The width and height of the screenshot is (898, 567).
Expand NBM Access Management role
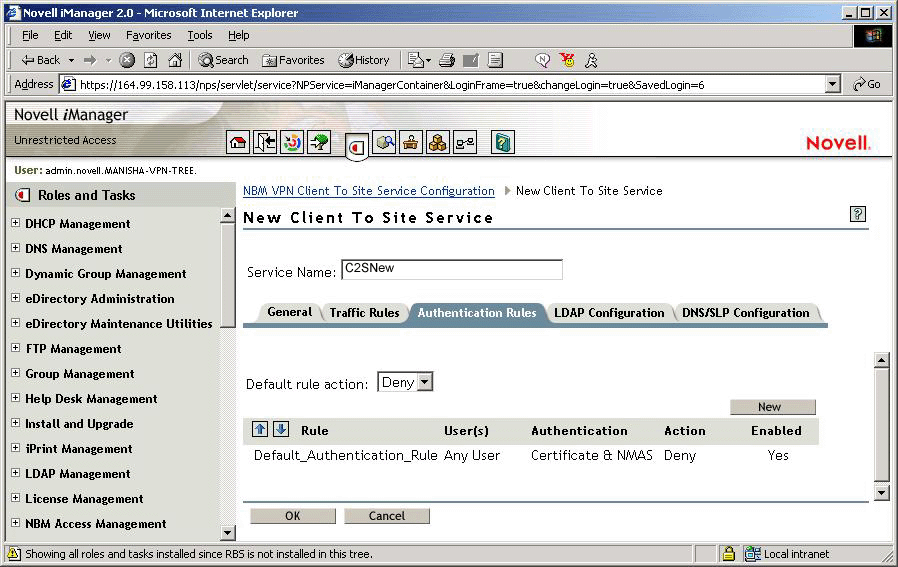[15, 522]
